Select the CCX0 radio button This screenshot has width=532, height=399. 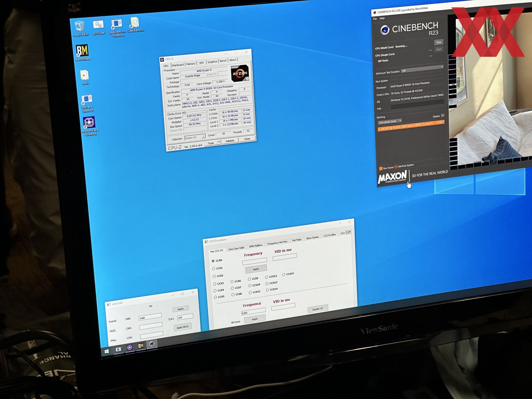(213, 261)
